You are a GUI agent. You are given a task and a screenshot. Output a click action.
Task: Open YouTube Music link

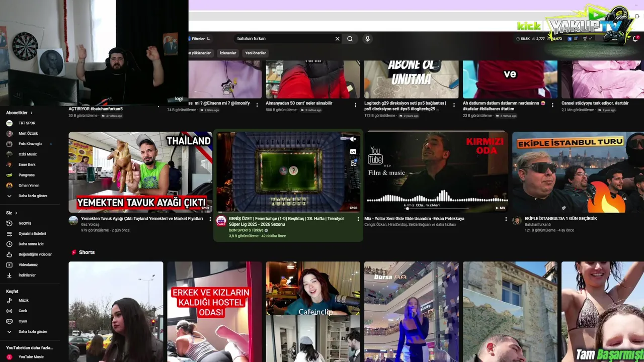[30, 357]
